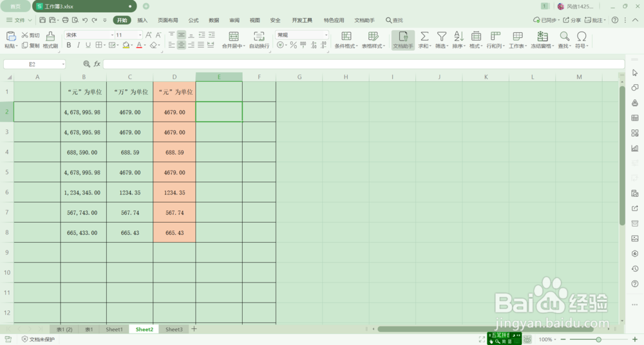Expand the borders dropdown arrow
This screenshot has height=345, width=644.
coord(105,45)
